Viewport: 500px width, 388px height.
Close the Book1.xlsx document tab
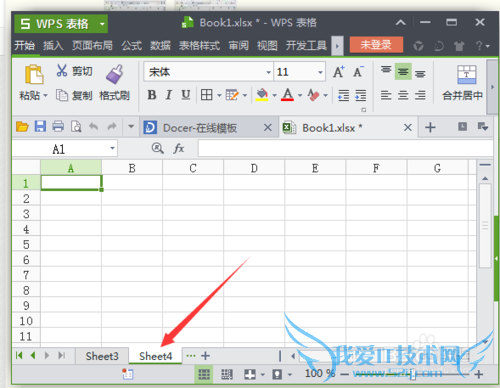(x=408, y=128)
